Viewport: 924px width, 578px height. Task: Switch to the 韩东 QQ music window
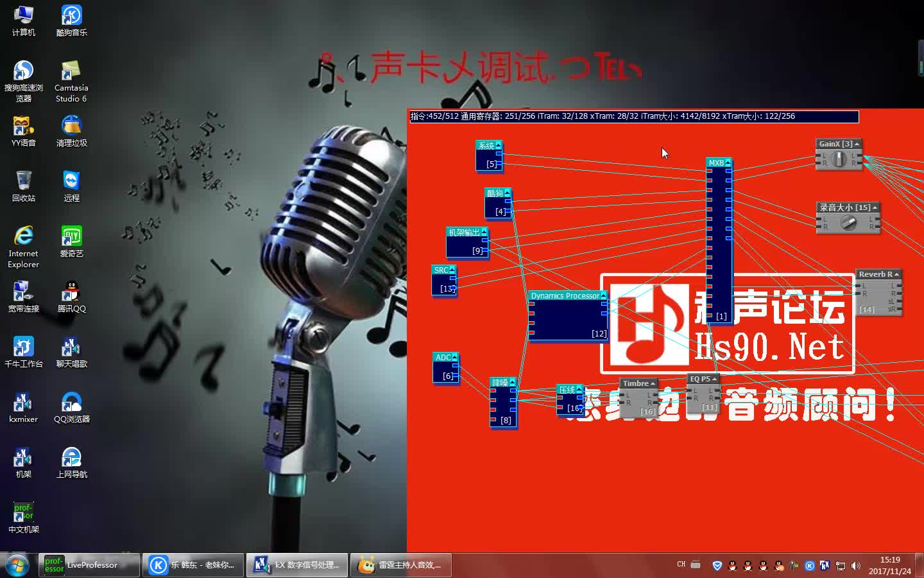[193, 565]
